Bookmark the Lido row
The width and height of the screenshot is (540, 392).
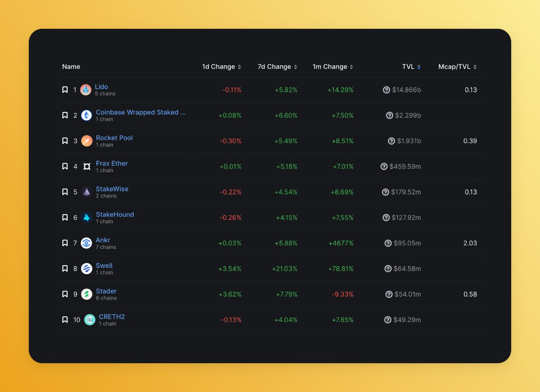point(65,90)
